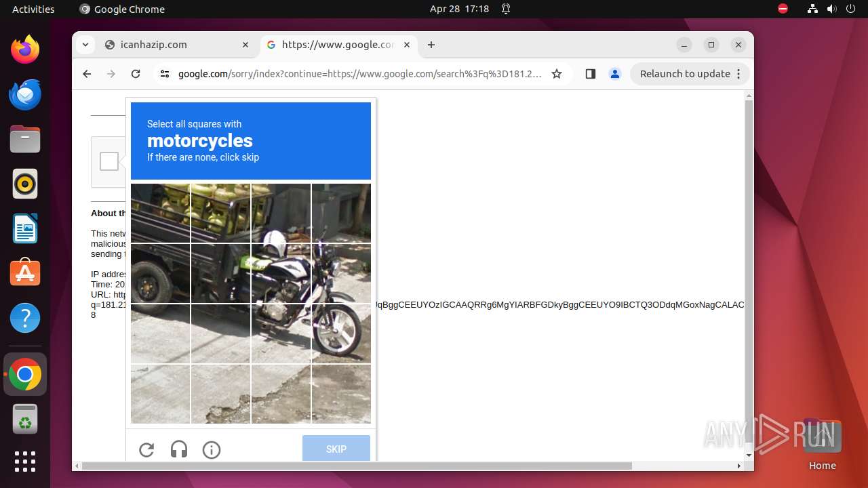868x488 pixels.
Task: Close the google.com tab
Action: click(407, 45)
